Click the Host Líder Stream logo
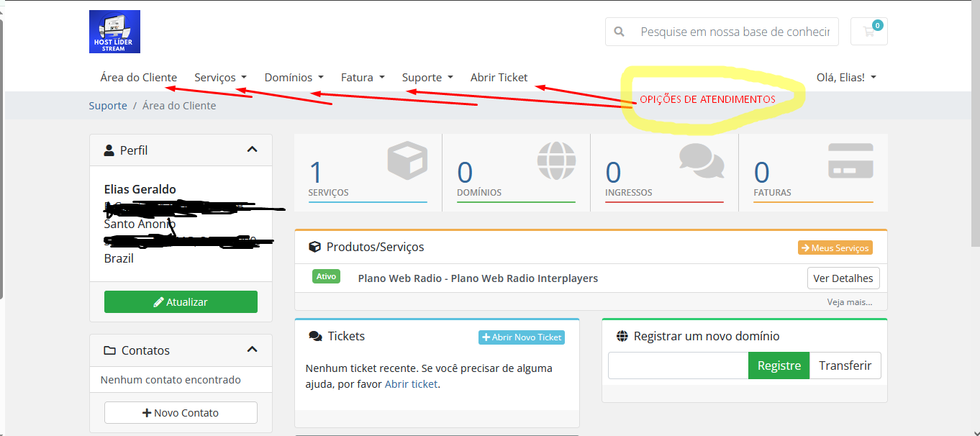Image resolution: width=980 pixels, height=436 pixels. click(114, 32)
